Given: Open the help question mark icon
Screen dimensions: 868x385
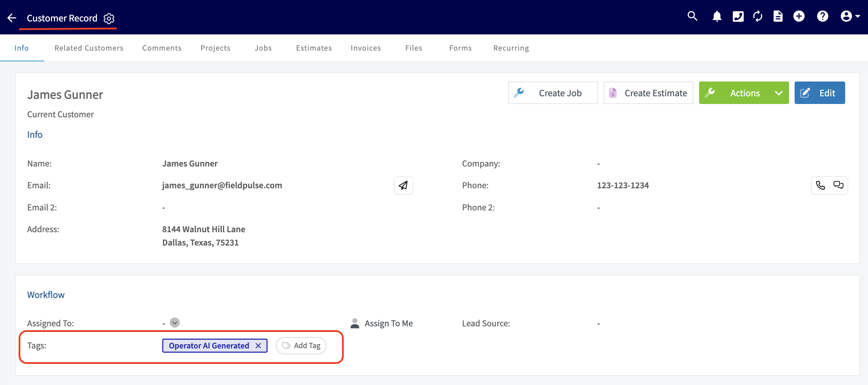Looking at the screenshot, I should point(822,17).
